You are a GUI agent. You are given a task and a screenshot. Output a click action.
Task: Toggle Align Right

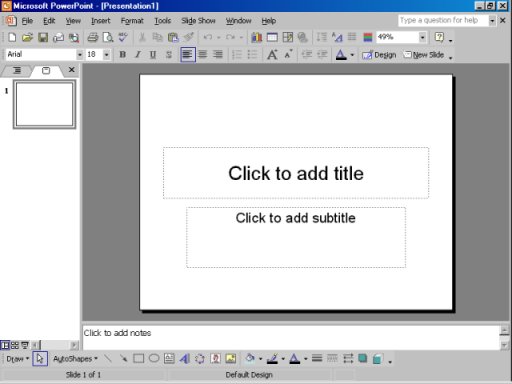pyautogui.click(x=218, y=55)
